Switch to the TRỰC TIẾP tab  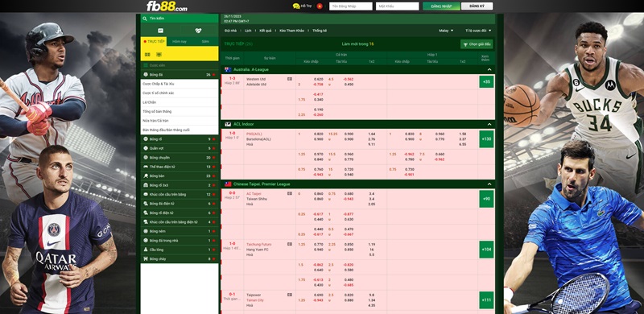point(154,42)
